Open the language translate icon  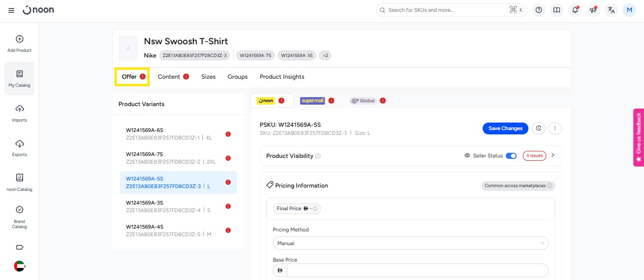click(x=611, y=10)
